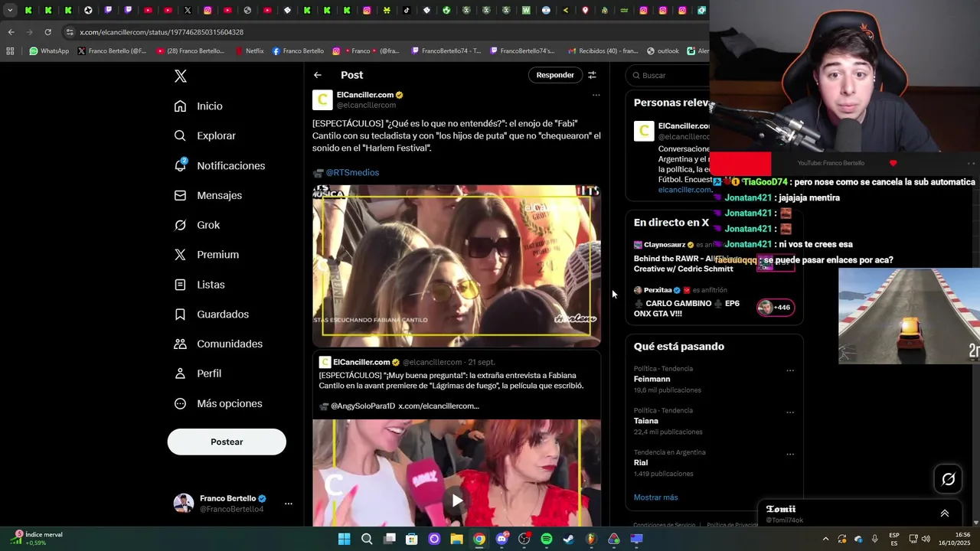The width and height of the screenshot is (980, 551).
Task: Open ElCanciller.com profile avatar on post
Action: [322, 100]
